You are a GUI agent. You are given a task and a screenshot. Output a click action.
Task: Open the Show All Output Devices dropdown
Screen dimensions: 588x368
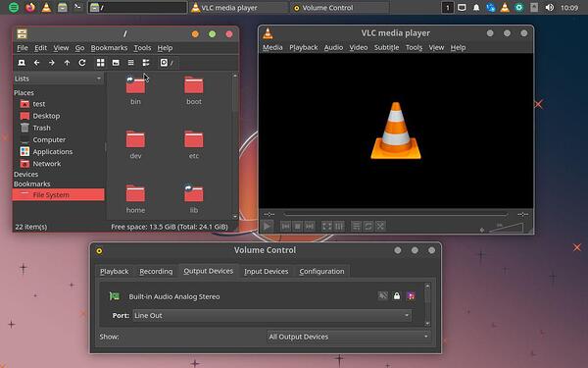349,337
